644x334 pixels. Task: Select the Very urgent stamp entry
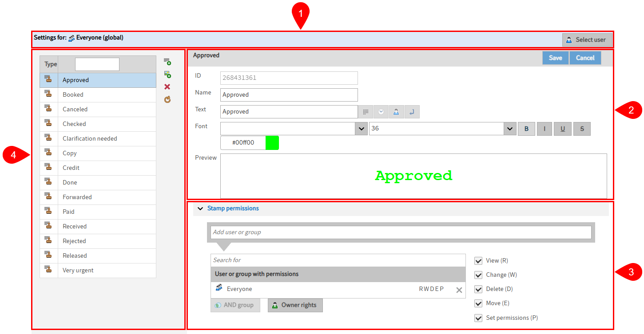click(78, 270)
